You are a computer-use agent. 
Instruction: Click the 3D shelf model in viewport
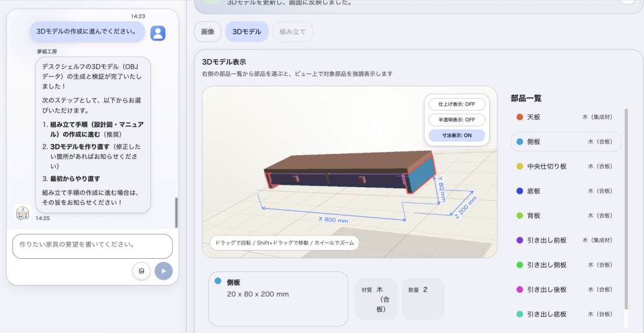coord(348,171)
